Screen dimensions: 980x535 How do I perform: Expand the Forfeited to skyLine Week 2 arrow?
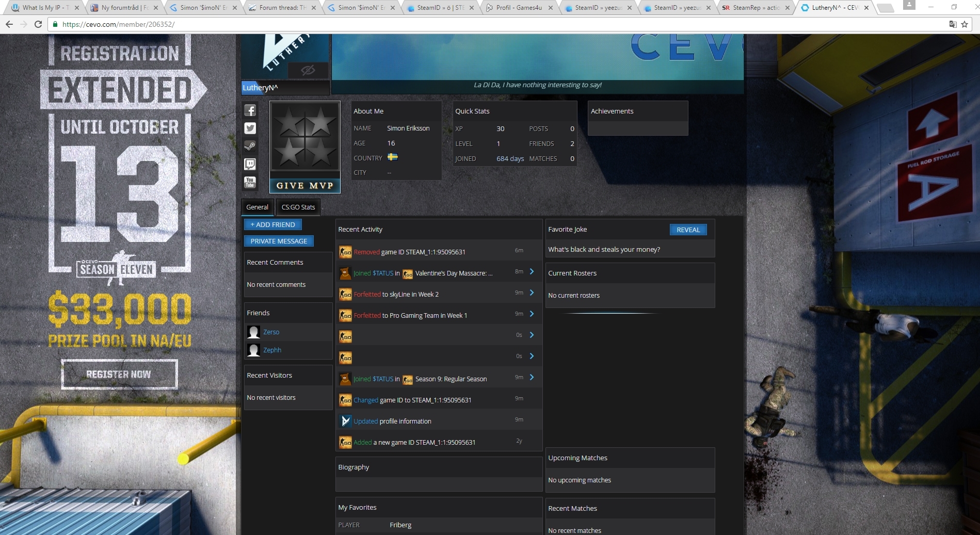(x=532, y=293)
